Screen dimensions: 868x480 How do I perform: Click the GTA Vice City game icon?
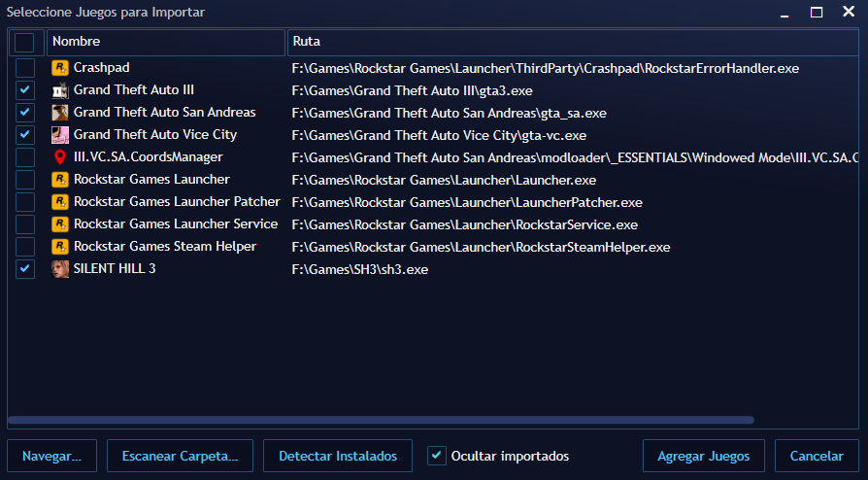pos(60,135)
